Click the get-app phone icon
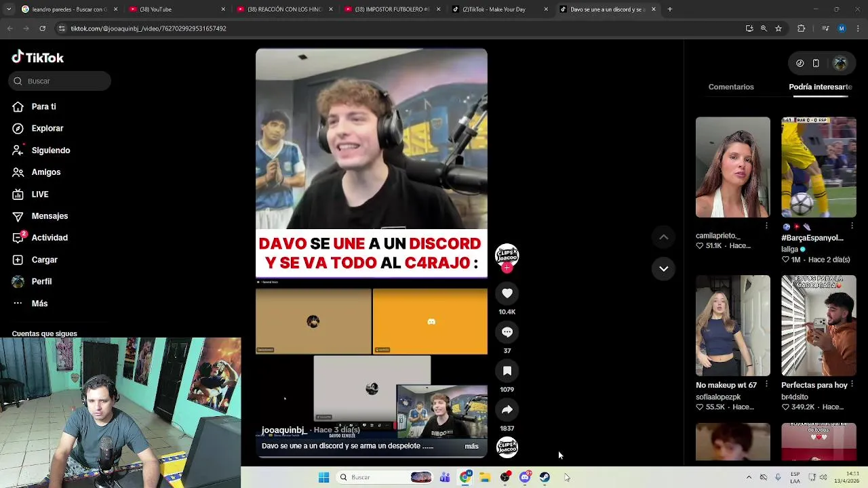868x488 pixels. click(816, 63)
